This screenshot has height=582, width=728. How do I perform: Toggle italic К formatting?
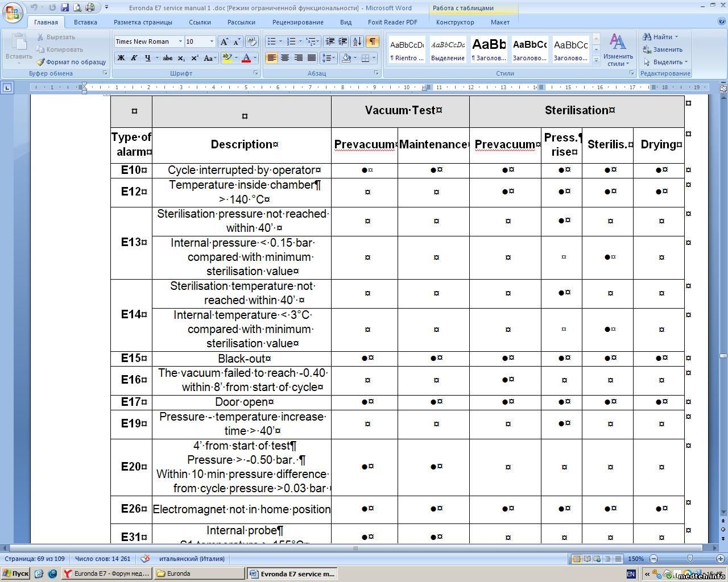pyautogui.click(x=134, y=58)
